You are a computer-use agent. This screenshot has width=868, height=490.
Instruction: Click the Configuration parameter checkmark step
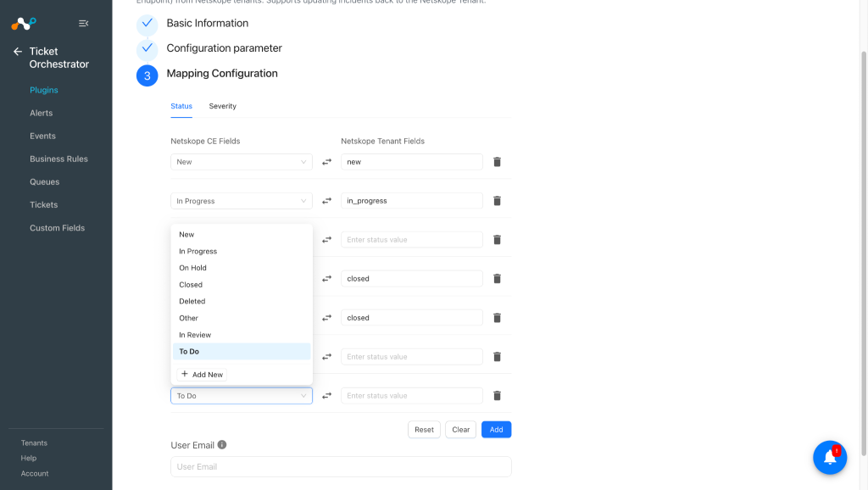pyautogui.click(x=147, y=48)
